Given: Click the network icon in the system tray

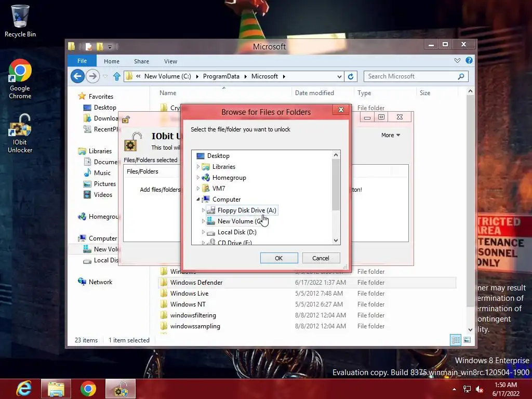Looking at the screenshot, I should 467,389.
